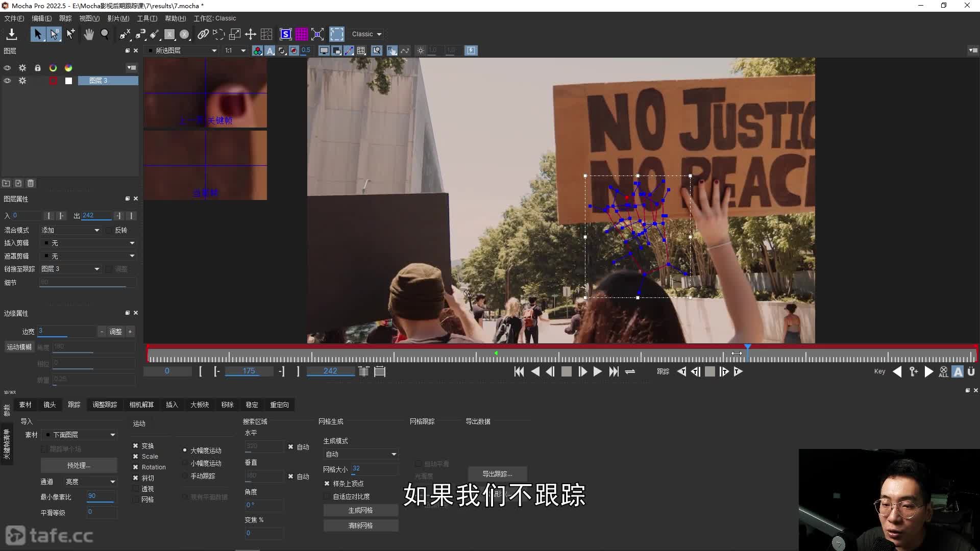This screenshot has width=980, height=551.
Task: Click the save project download icon
Action: [12, 34]
